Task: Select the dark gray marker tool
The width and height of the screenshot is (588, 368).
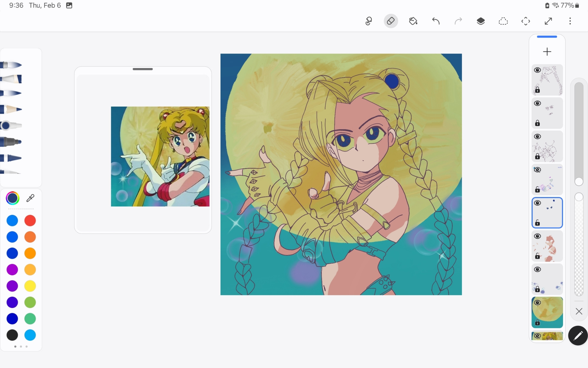Action: 11,142
